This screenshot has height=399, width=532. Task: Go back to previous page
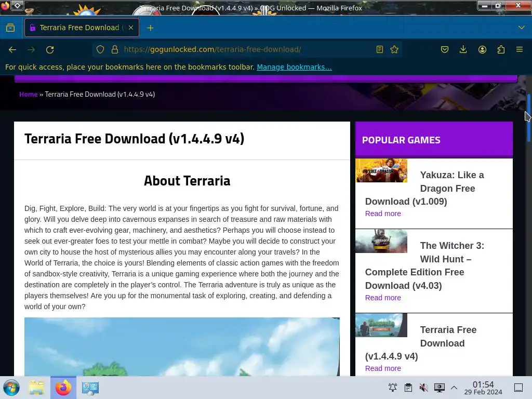pos(12,50)
